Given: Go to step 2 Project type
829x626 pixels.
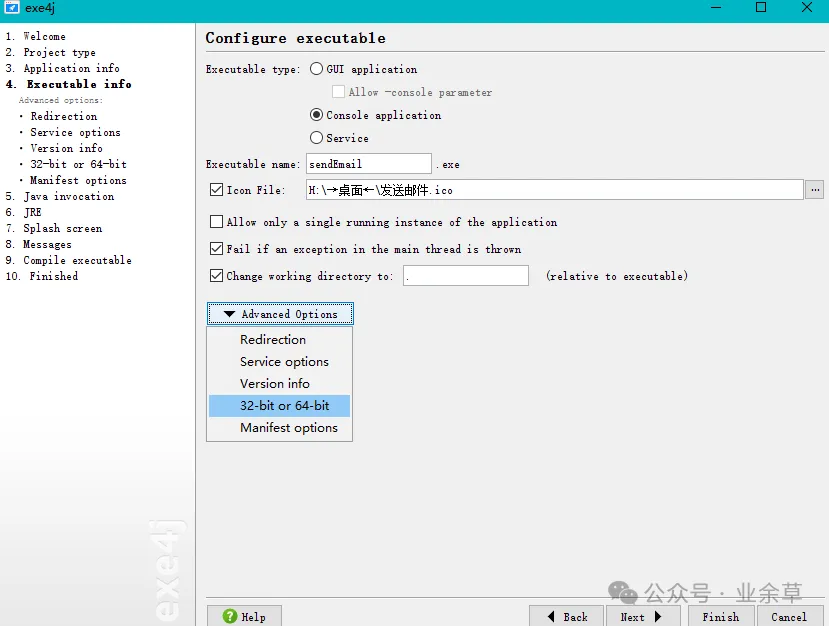Looking at the screenshot, I should [51, 52].
